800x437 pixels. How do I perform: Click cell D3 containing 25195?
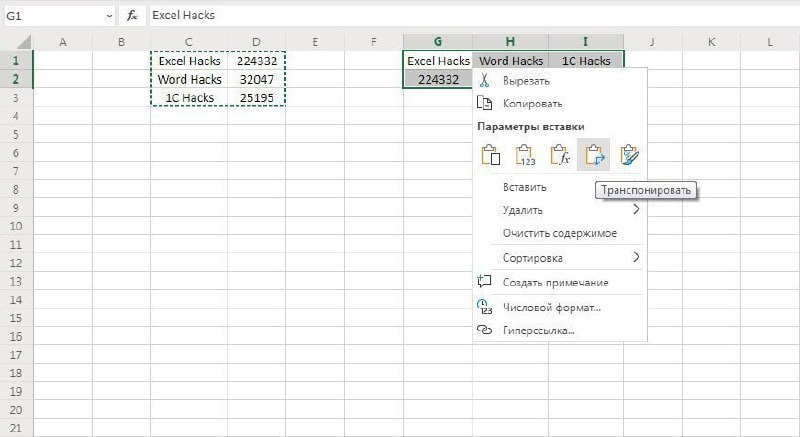[x=257, y=97]
